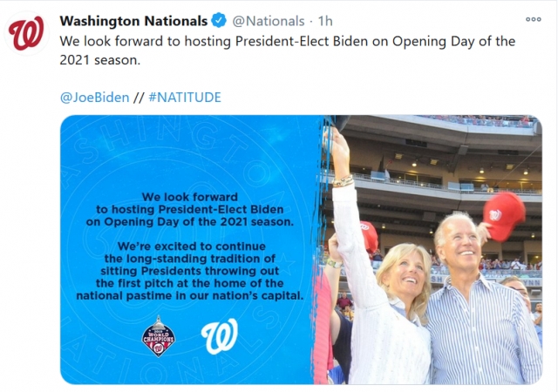Open the @JoeBiden mention
Image resolution: width=558 pixels, height=392 pixels.
(x=95, y=97)
